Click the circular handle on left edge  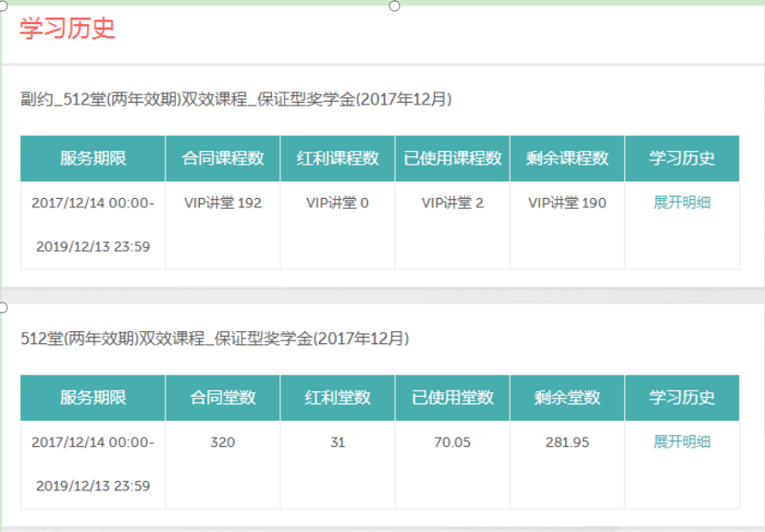pos(4,306)
